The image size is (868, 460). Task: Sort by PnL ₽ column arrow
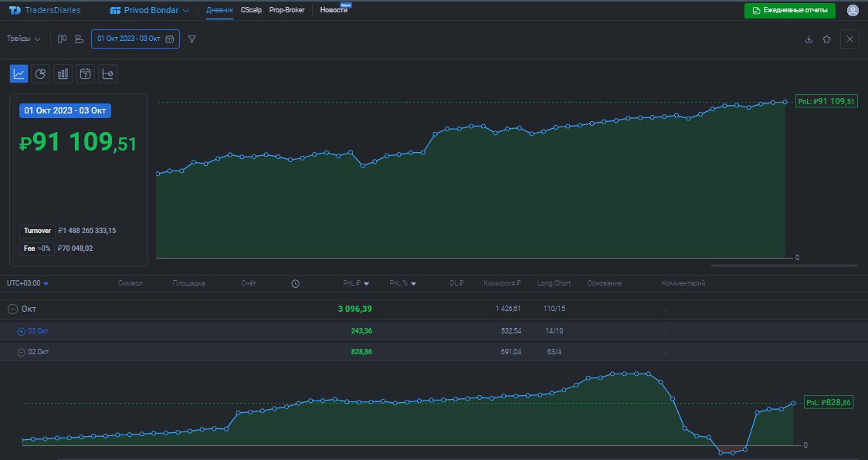pyautogui.click(x=367, y=284)
